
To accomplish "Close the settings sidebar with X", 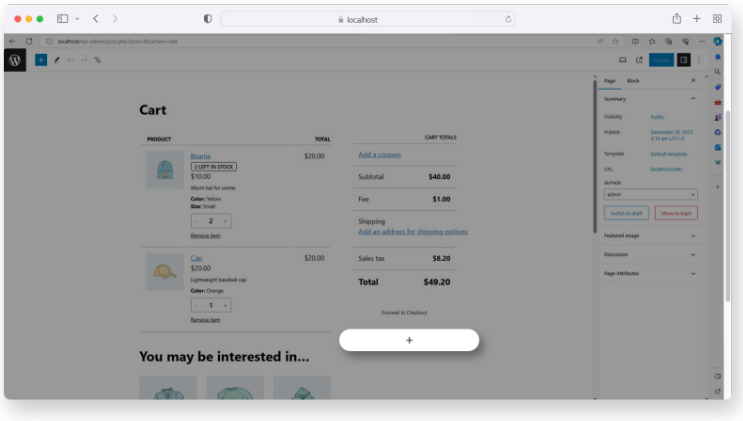I will (693, 80).
